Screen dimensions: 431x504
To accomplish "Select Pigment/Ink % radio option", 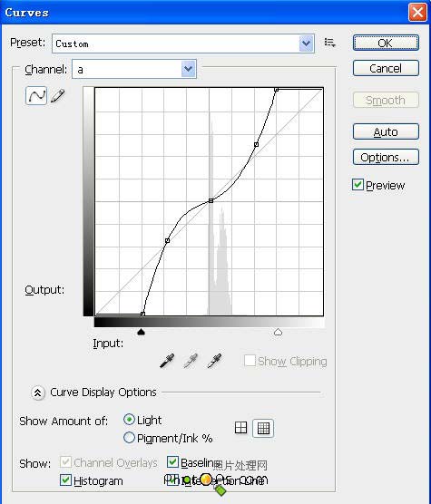I will point(129,438).
